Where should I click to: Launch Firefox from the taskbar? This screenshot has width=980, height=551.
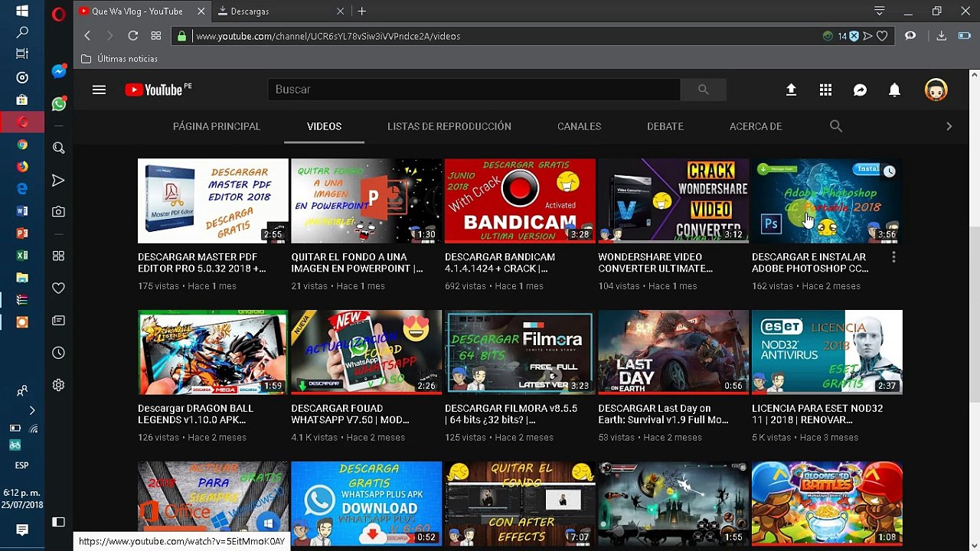coord(22,167)
